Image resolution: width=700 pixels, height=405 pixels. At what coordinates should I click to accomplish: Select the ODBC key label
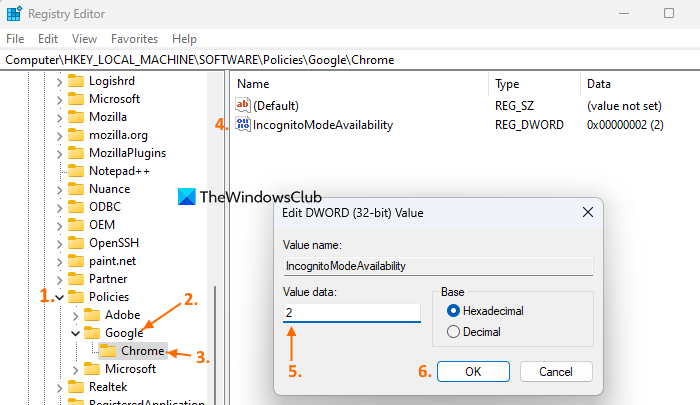105,207
